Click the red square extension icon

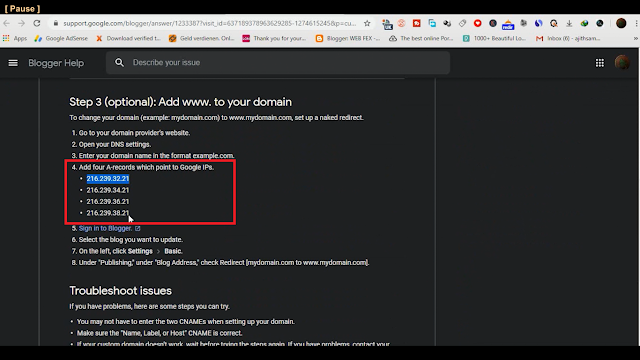[416, 23]
